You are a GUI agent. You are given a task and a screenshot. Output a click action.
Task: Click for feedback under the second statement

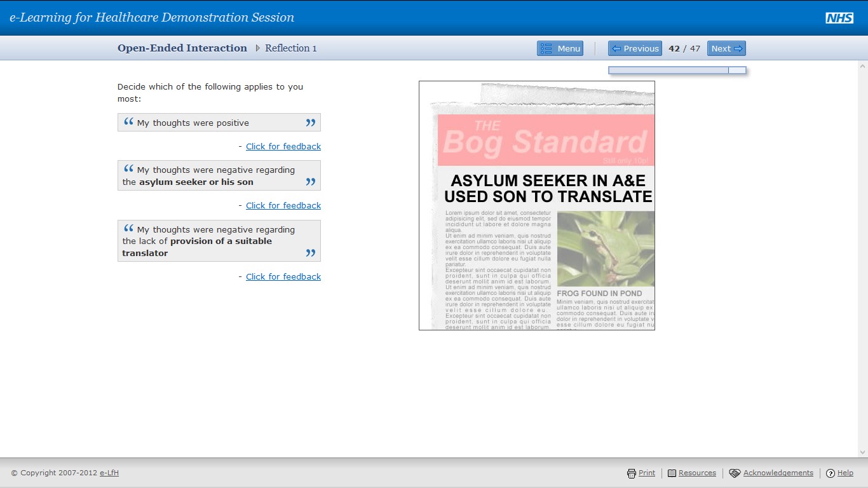tap(283, 205)
